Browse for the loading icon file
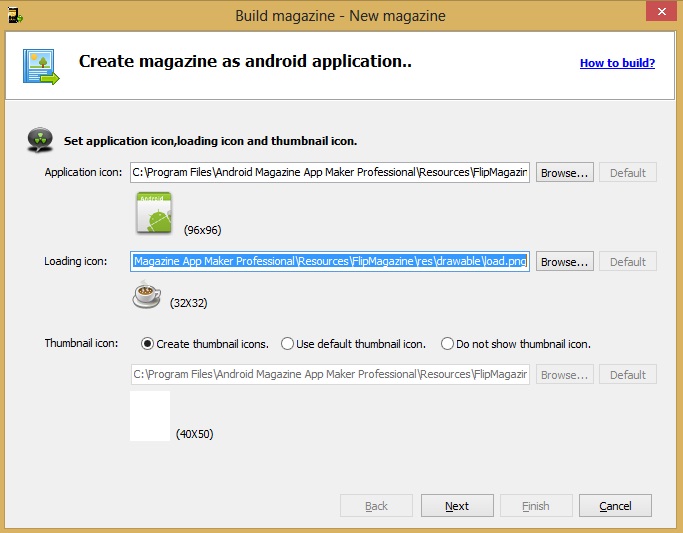683x533 pixels. 565,262
